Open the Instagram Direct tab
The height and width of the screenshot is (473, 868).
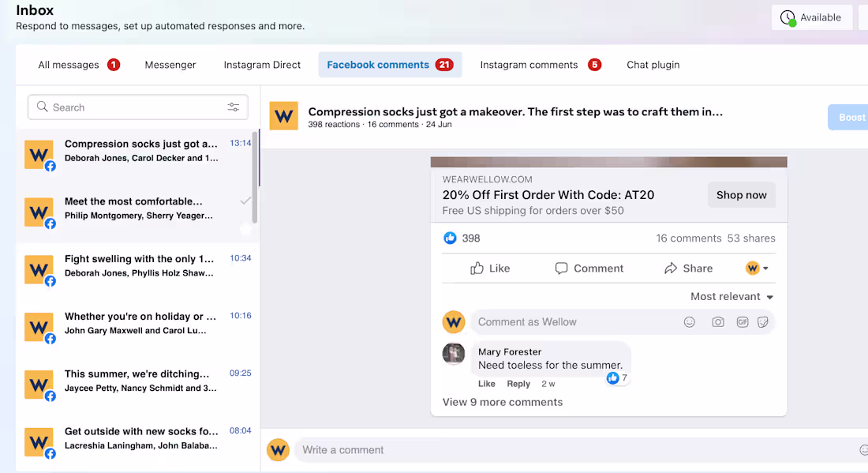point(262,65)
